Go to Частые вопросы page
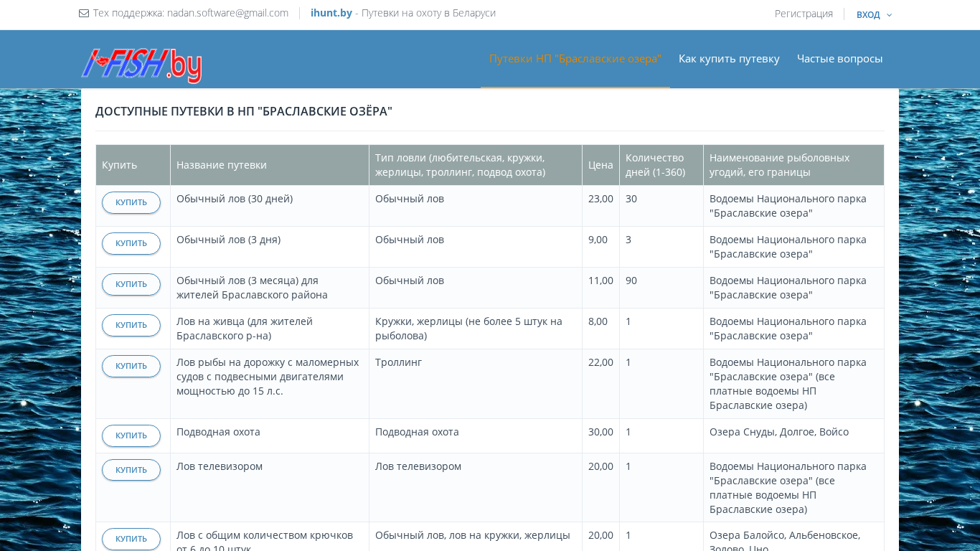 point(839,59)
